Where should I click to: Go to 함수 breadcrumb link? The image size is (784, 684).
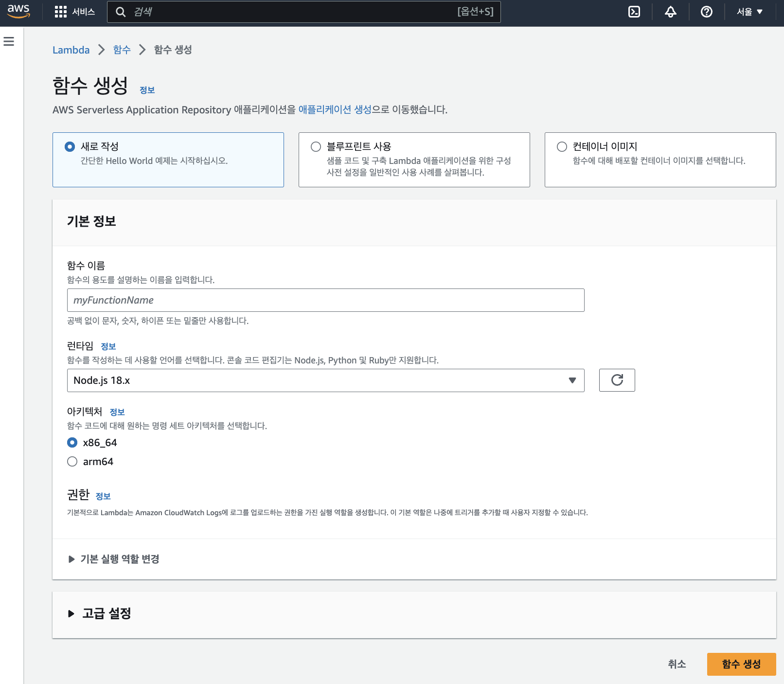pos(122,50)
